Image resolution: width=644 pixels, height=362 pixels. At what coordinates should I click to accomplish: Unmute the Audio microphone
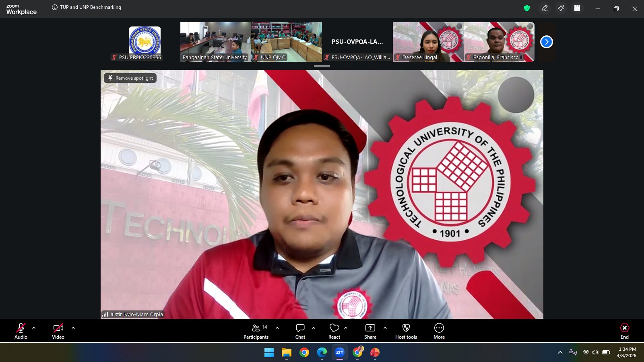[21, 331]
